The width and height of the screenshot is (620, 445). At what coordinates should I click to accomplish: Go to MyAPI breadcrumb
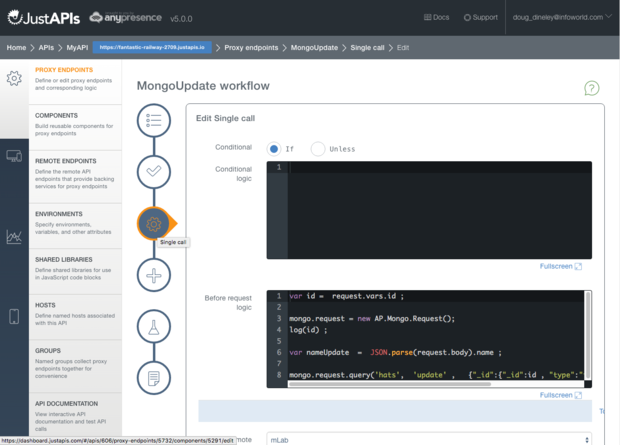click(77, 47)
